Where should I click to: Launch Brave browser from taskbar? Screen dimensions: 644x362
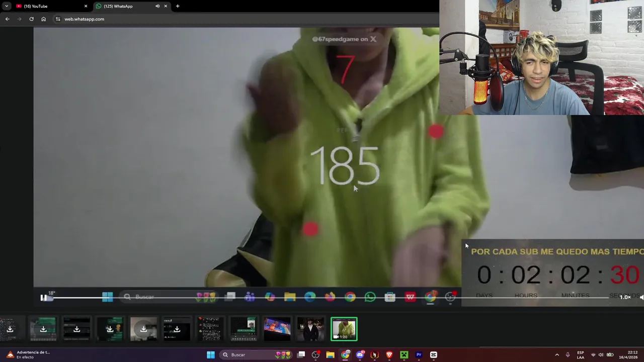coord(389,355)
